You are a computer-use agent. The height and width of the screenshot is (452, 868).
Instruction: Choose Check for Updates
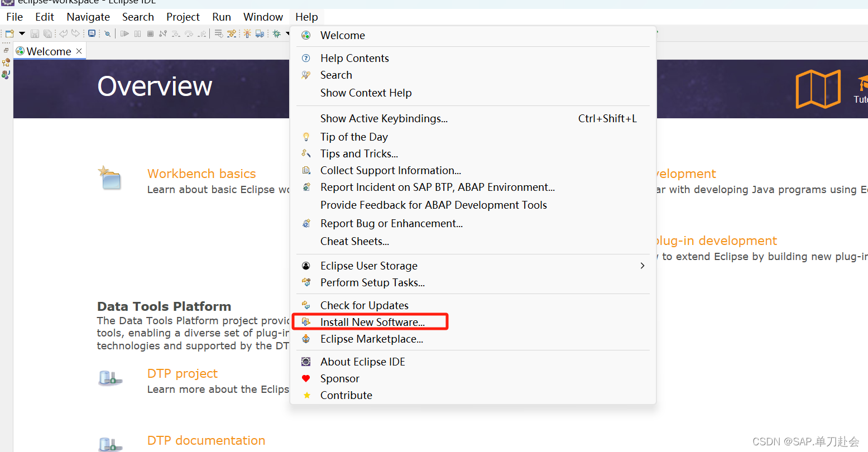(473, 305)
